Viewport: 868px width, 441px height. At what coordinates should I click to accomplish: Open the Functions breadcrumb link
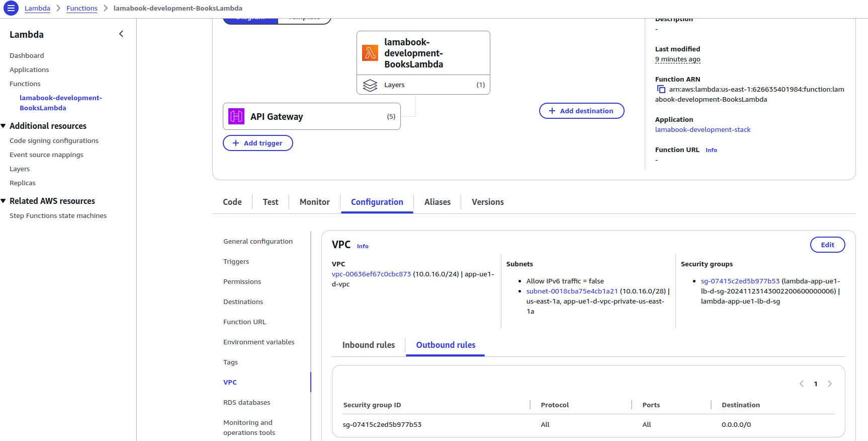tap(82, 8)
